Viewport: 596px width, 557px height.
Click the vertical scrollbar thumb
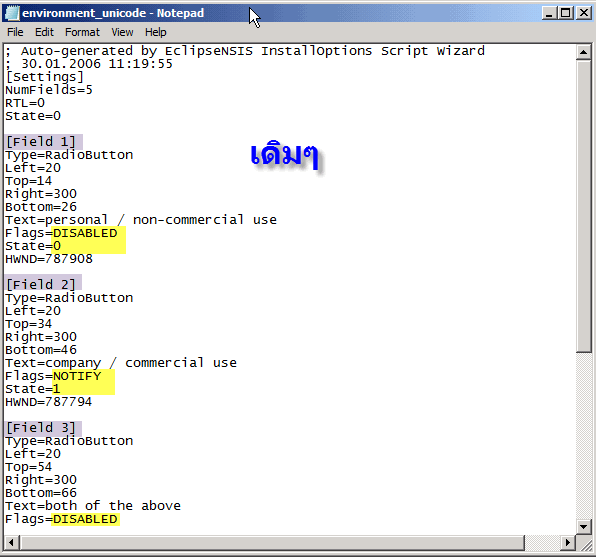[583, 206]
